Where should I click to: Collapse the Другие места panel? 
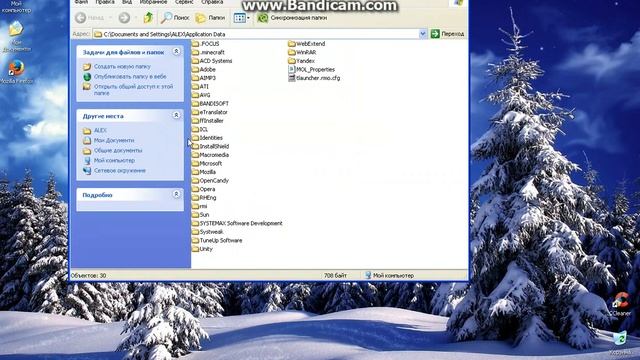(176, 116)
